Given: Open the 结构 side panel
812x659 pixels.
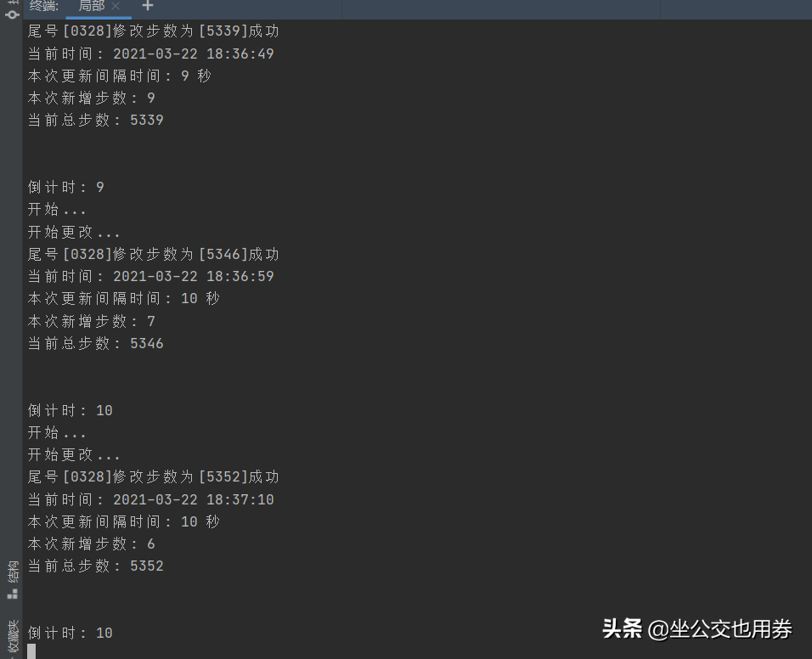Looking at the screenshot, I should [x=13, y=579].
